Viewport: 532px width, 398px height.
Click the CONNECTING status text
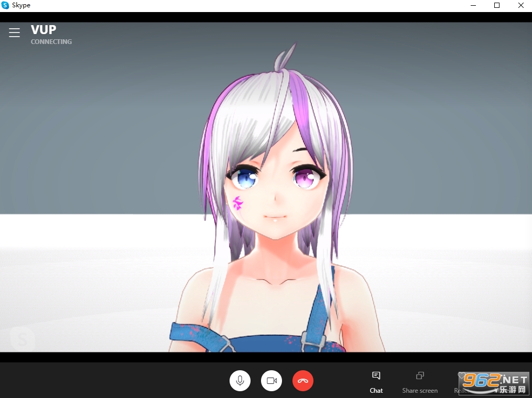[51, 42]
